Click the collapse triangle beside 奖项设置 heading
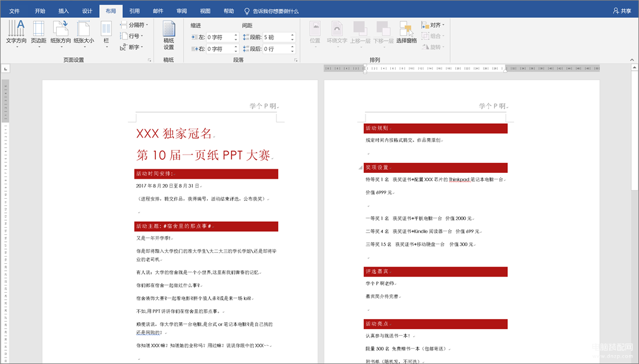Viewport: 639px width, 364px height. tap(360, 168)
